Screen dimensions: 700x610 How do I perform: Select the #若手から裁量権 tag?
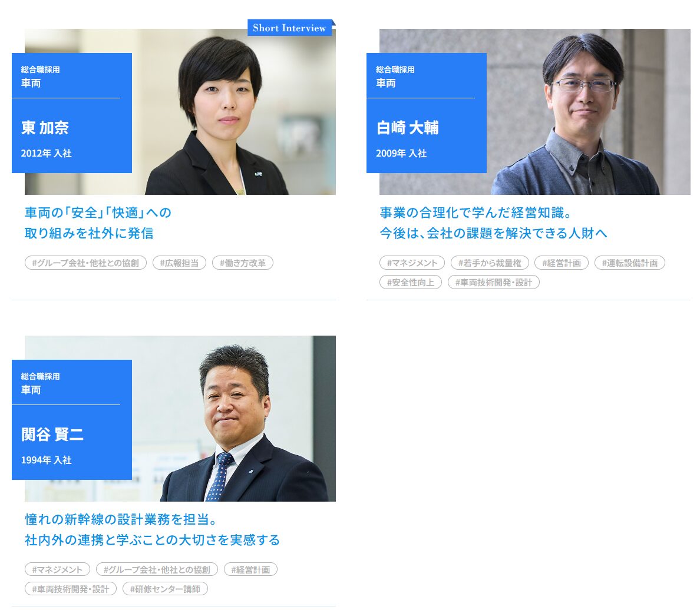[x=490, y=263]
